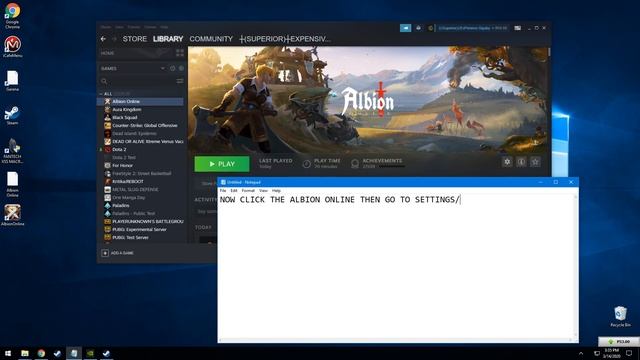Select METAL SLUG DEFENSE entry

coord(140,189)
